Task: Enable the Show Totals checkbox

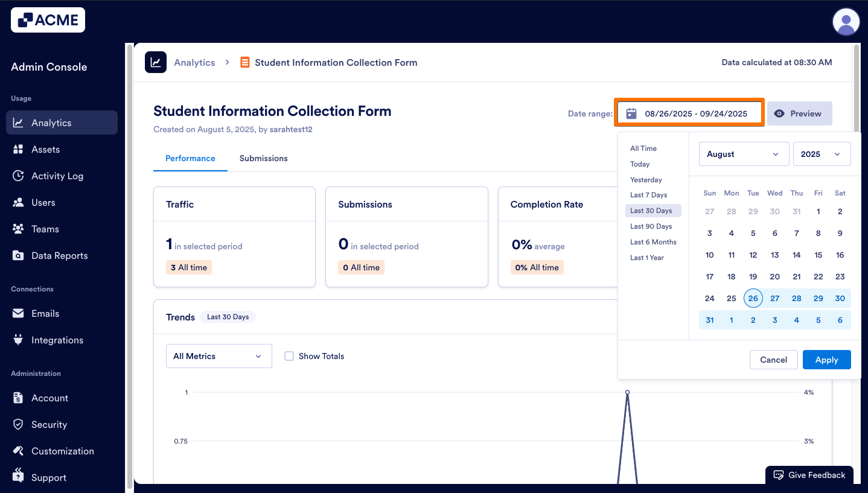Action: pyautogui.click(x=289, y=356)
